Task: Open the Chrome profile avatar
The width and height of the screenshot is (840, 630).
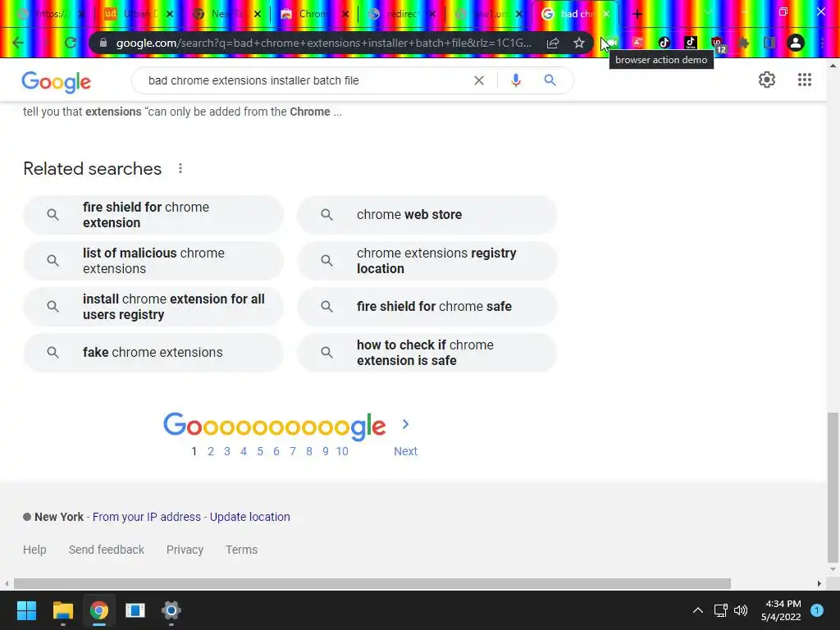Action: 796,43
